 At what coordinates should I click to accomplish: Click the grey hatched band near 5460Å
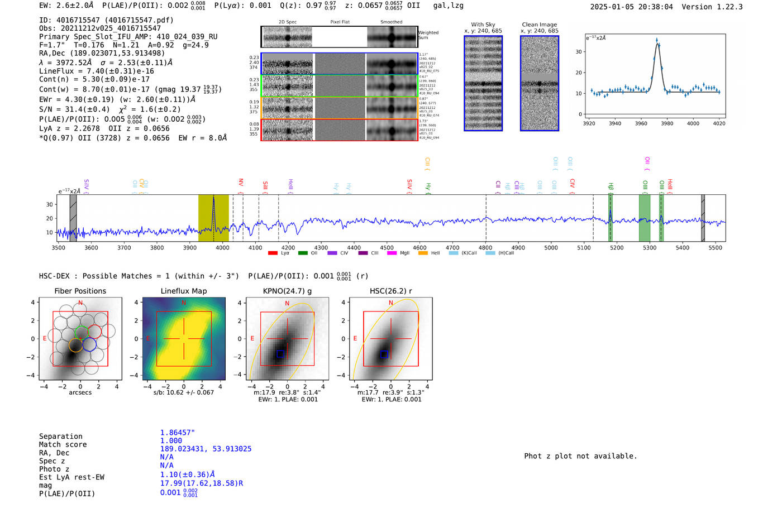coord(703,218)
